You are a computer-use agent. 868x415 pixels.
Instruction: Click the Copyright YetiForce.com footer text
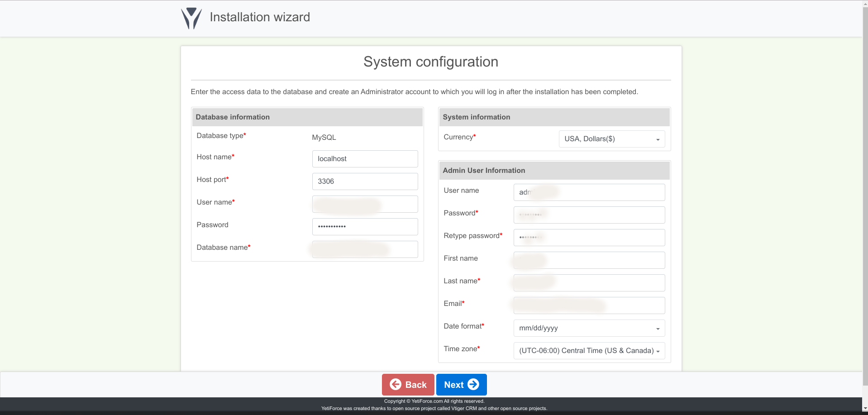[x=434, y=401]
